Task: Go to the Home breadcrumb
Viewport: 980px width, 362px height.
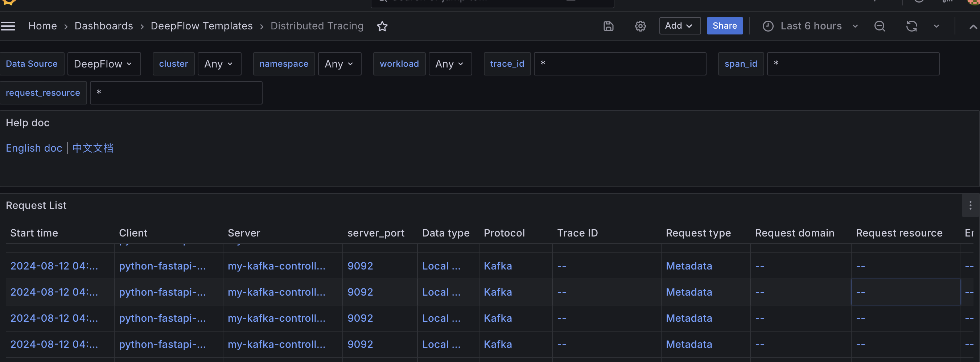Action: pos(42,26)
